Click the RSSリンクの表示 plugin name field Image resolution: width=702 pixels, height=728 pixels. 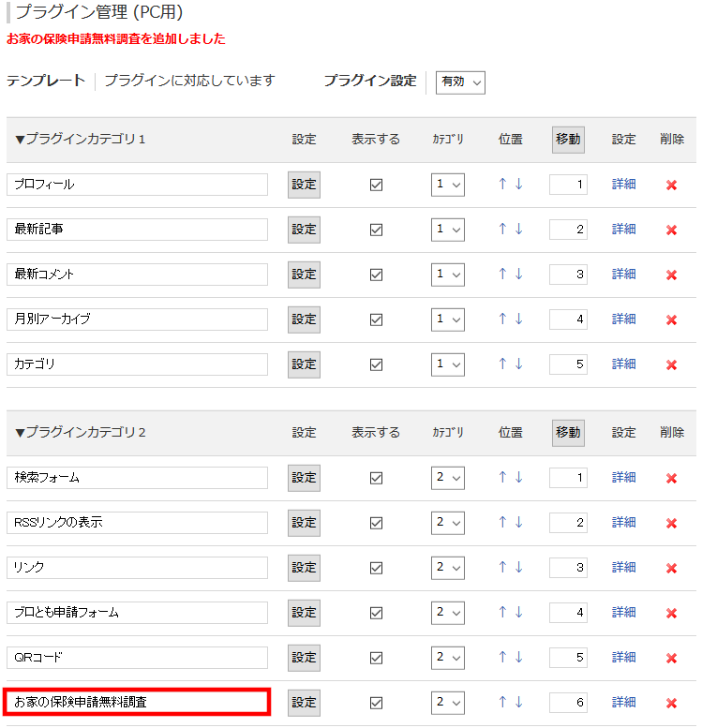(137, 523)
